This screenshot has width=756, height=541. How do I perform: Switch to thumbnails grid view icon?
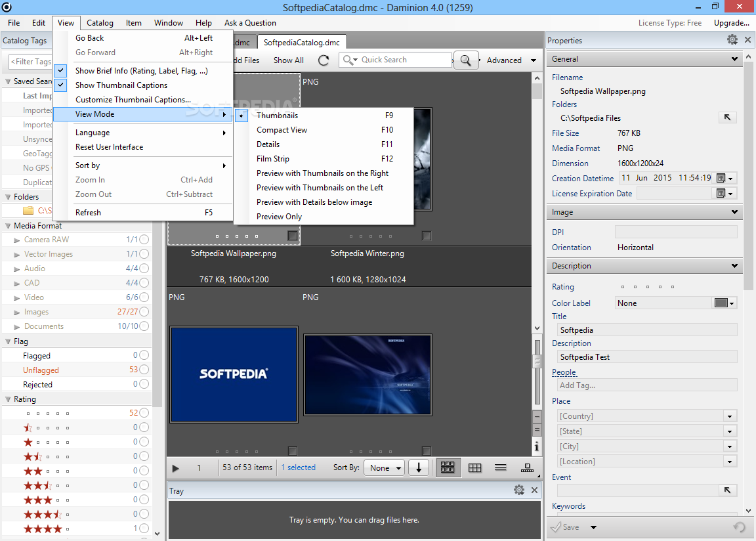448,467
